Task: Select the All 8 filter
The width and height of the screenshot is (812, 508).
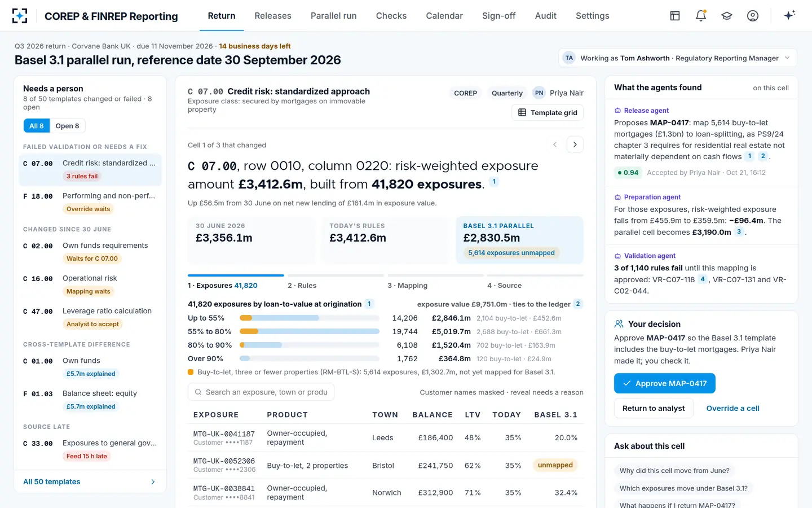Action: [37, 126]
